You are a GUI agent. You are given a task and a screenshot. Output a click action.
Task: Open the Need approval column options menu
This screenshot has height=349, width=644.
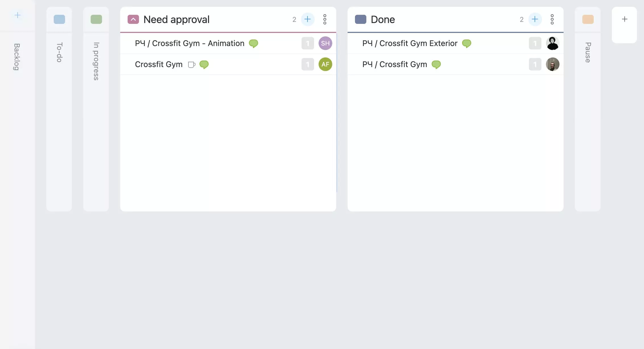coord(325,19)
